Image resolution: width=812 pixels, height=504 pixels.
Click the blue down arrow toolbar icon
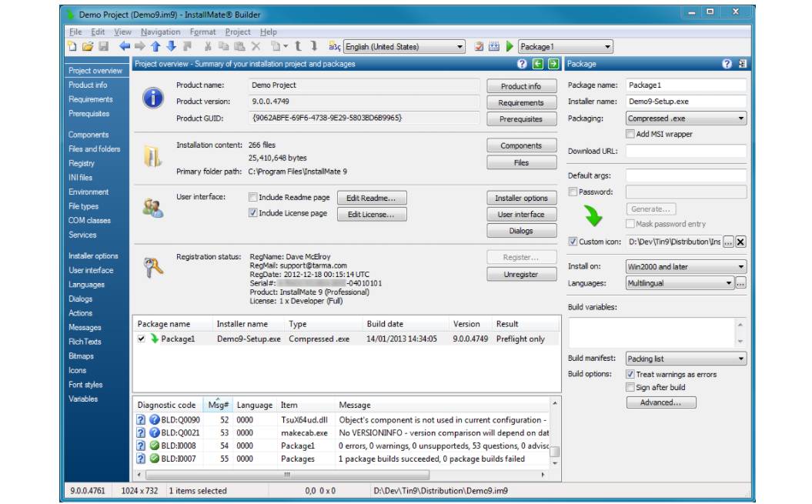pos(171,47)
